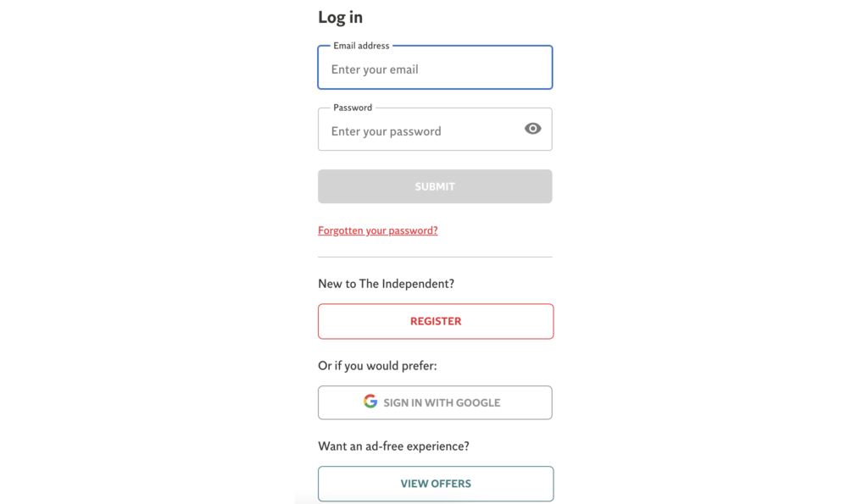Image resolution: width=868 pixels, height=504 pixels.
Task: Click the Enter your password placeholder
Action: click(x=386, y=131)
